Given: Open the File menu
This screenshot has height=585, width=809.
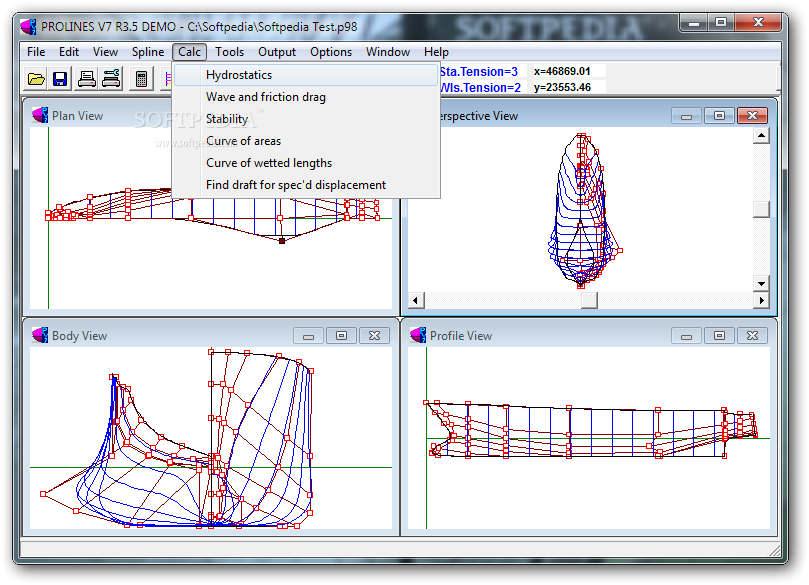Looking at the screenshot, I should coord(36,52).
